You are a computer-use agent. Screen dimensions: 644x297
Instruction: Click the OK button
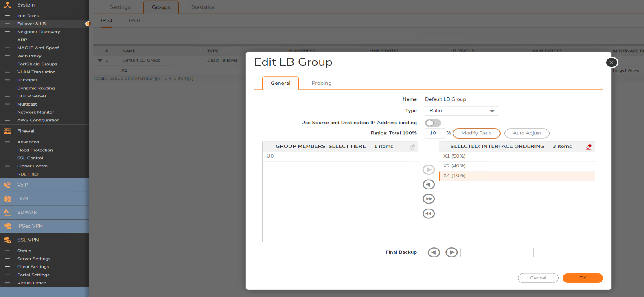pyautogui.click(x=583, y=278)
